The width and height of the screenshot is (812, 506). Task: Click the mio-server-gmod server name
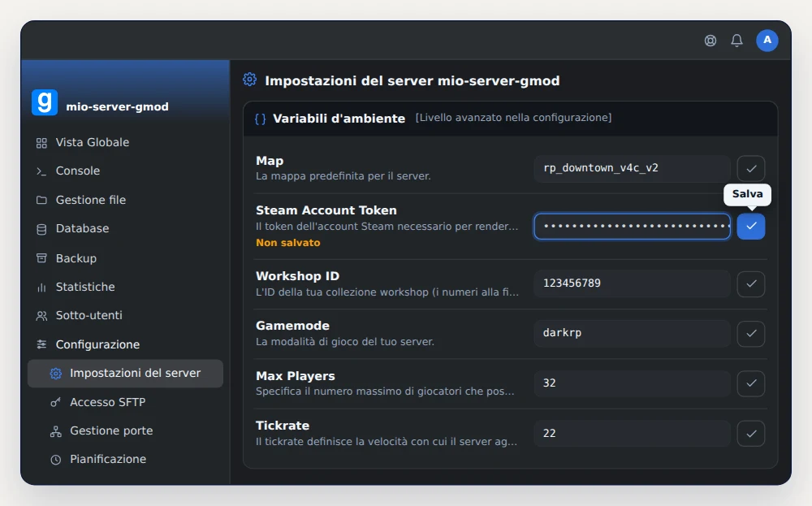click(x=117, y=106)
